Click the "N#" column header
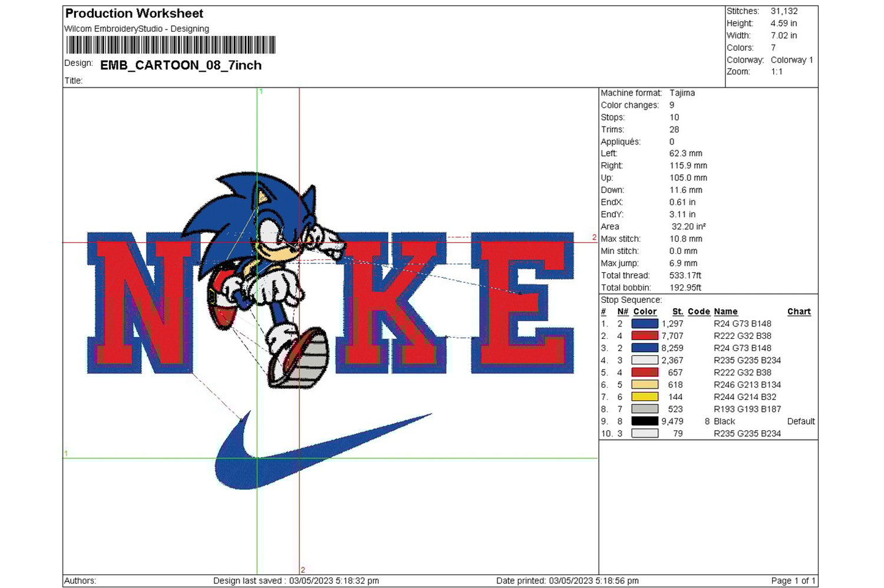884x588 pixels. [x=623, y=312]
